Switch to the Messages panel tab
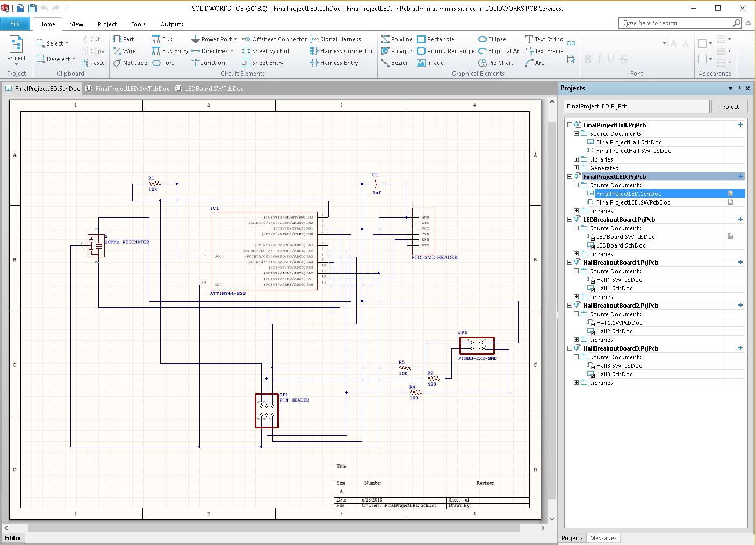The height and width of the screenshot is (545, 756). [603, 538]
